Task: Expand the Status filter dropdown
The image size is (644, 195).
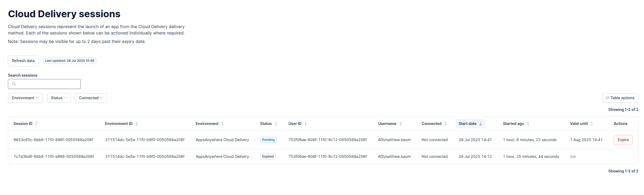Action: [x=59, y=98]
